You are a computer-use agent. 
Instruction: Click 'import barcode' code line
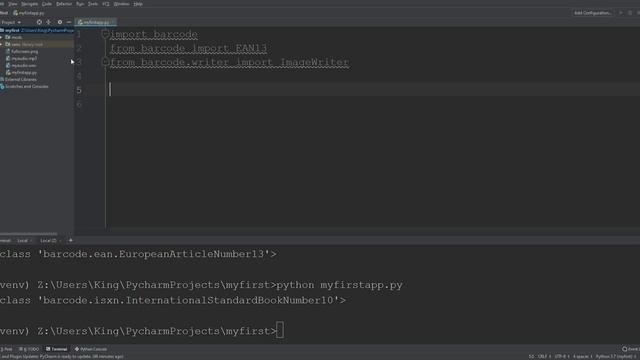pos(154,34)
